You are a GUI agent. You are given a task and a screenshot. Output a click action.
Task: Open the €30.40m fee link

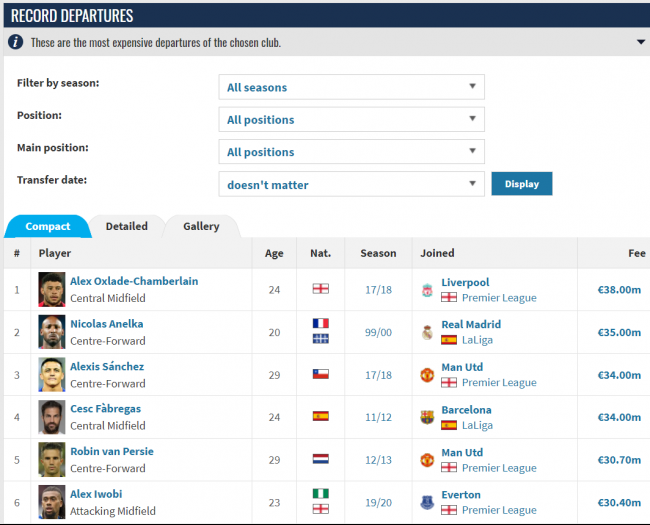(619, 503)
